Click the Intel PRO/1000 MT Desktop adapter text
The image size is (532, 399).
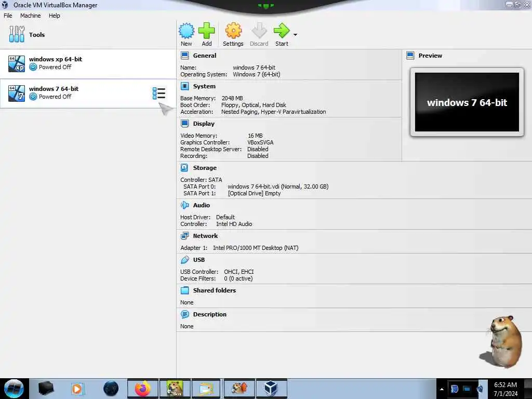tap(256, 248)
